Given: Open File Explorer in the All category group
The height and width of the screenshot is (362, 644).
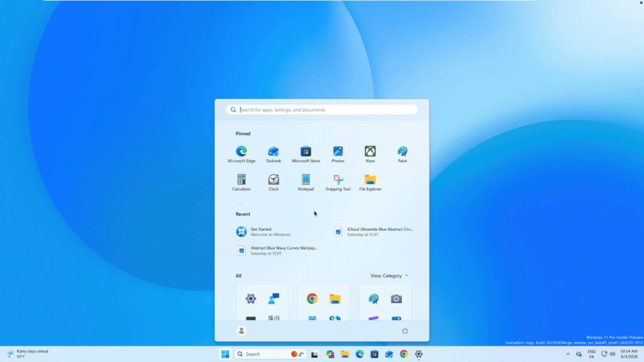Looking at the screenshot, I should [335, 299].
